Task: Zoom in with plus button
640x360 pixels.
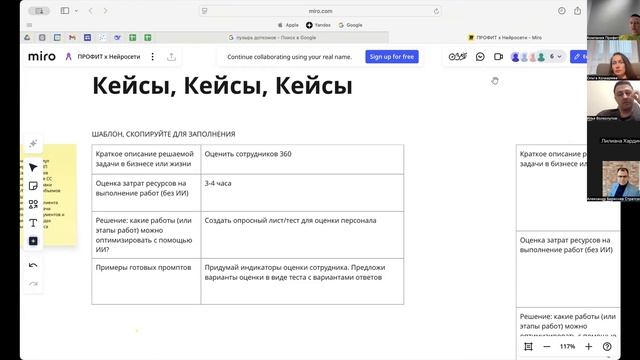Action: [588, 347]
